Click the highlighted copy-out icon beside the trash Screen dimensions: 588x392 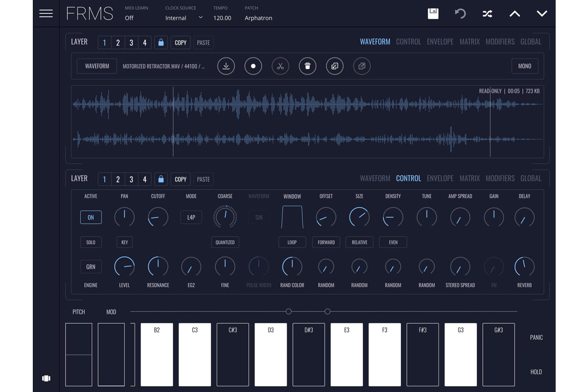click(335, 66)
